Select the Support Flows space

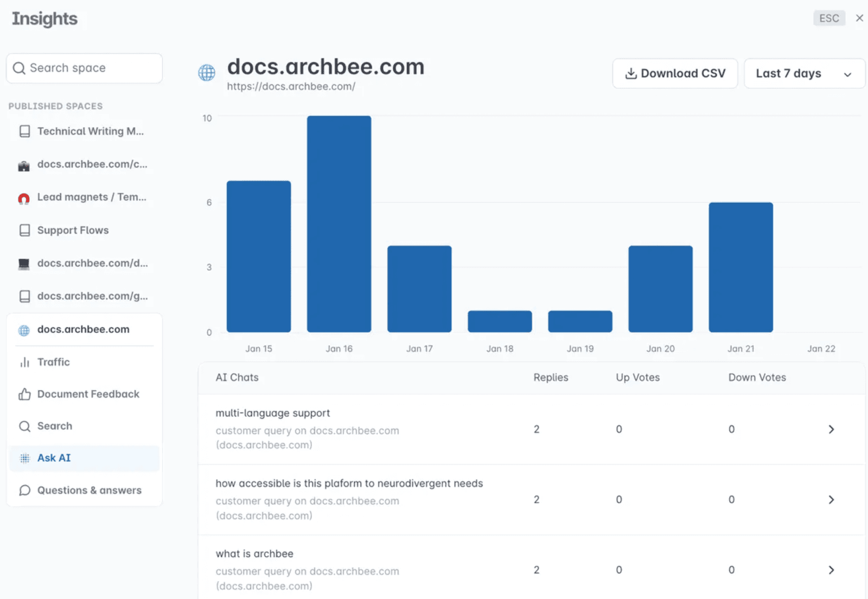tap(73, 230)
